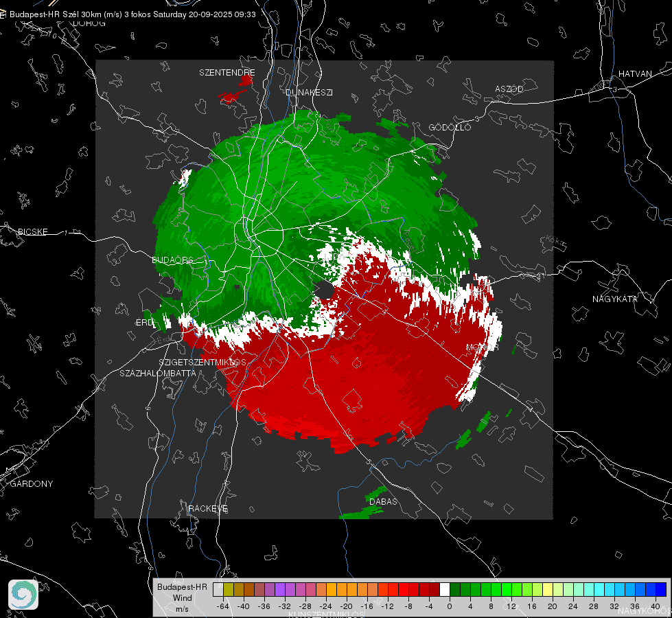Viewport: 672px width, 618px height.
Task: Click the legend value -36
Action: (264, 606)
